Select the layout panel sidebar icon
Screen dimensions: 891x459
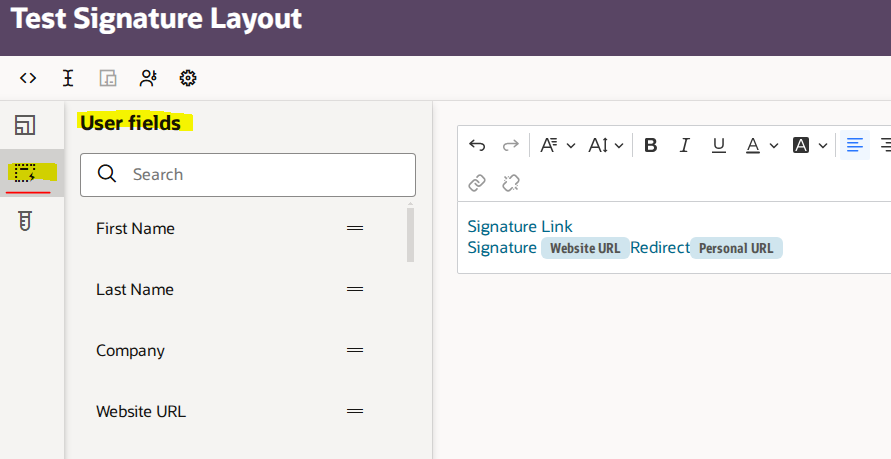[x=25, y=125]
